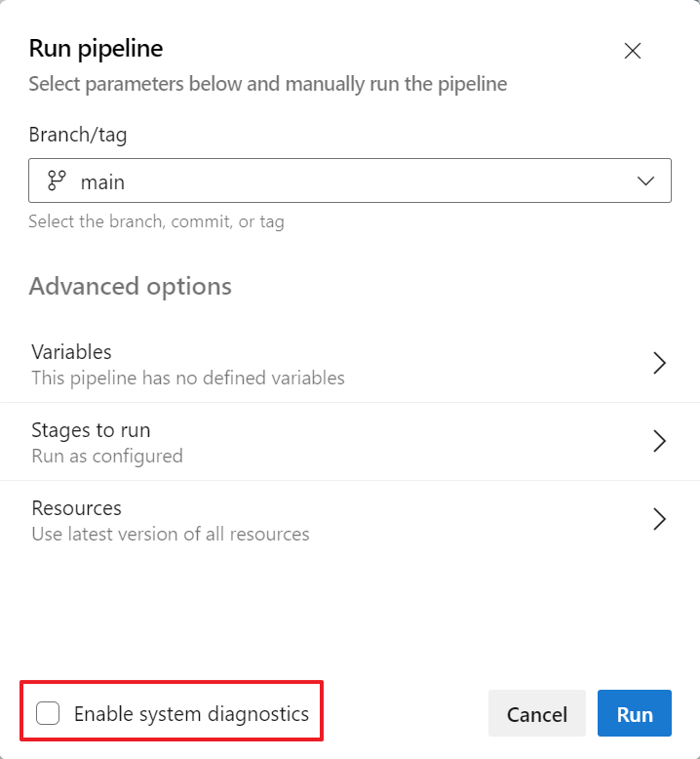Close the Run pipeline dialog
700x759 pixels.
pyautogui.click(x=633, y=52)
